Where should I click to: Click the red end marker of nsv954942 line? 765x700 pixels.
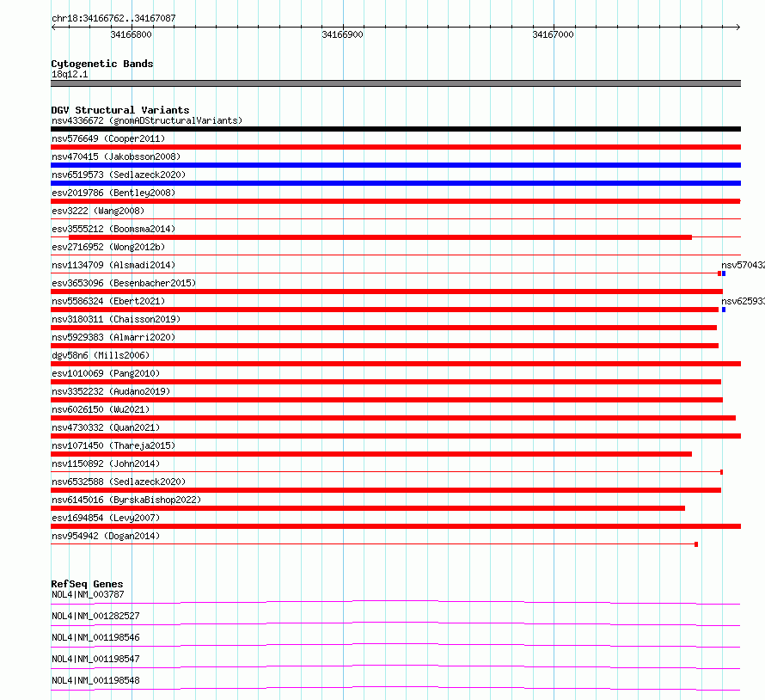tap(696, 544)
